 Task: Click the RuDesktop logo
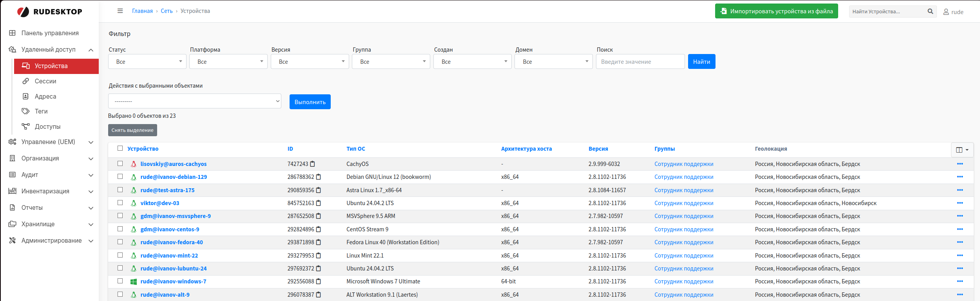click(50, 12)
